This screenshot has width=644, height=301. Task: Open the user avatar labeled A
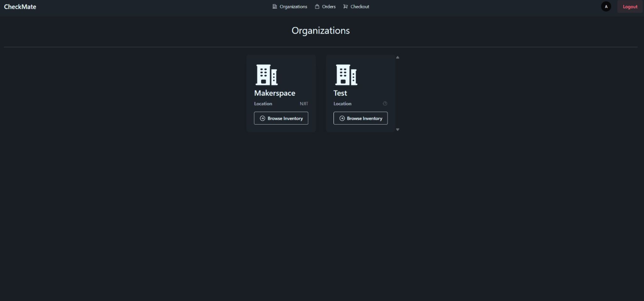(x=606, y=7)
